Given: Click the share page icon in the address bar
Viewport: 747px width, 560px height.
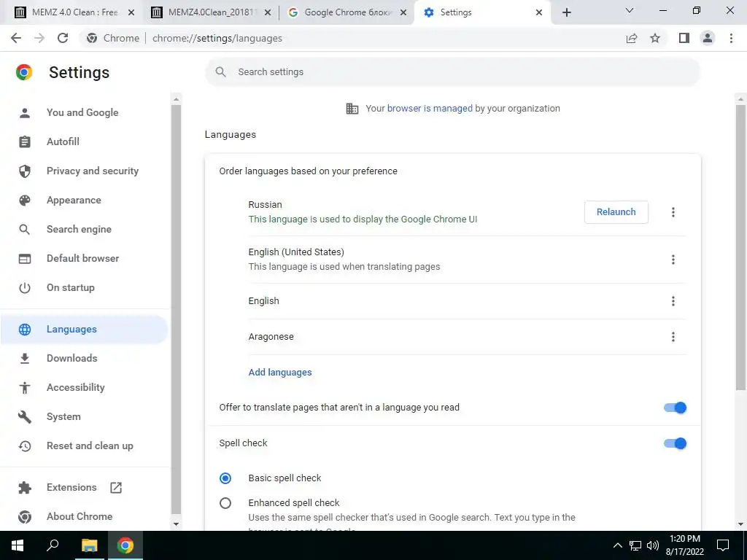Looking at the screenshot, I should click(x=632, y=38).
